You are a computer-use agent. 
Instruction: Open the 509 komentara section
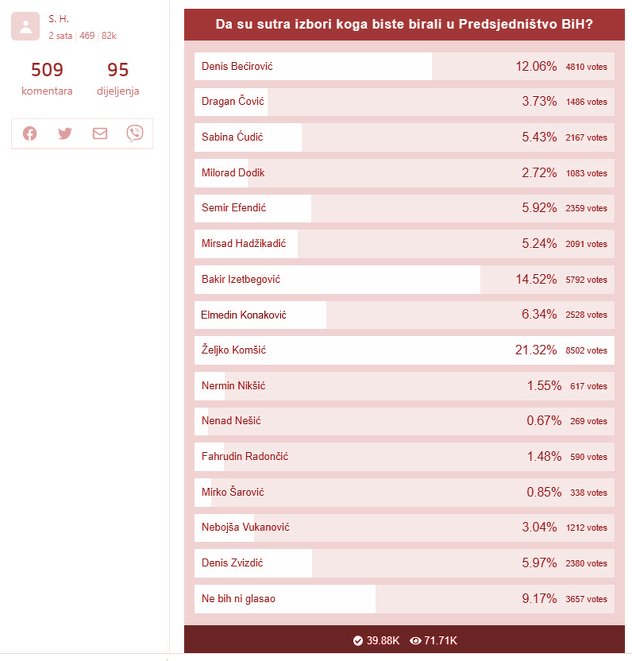[47, 78]
